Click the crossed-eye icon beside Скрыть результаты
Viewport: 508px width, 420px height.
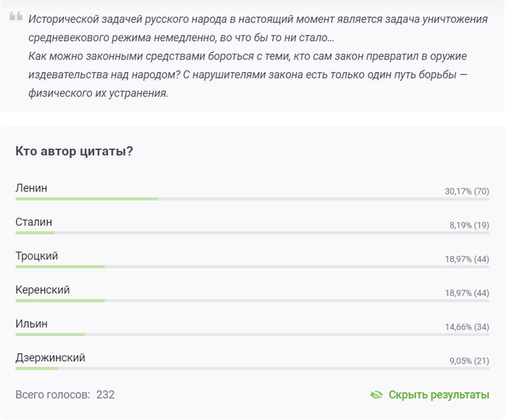(x=376, y=395)
